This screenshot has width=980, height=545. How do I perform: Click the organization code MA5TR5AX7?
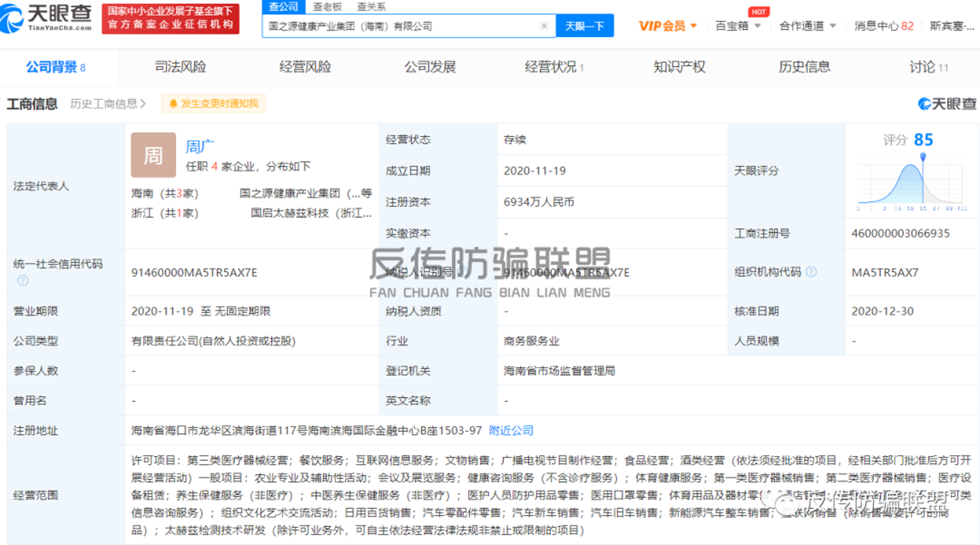click(x=885, y=272)
